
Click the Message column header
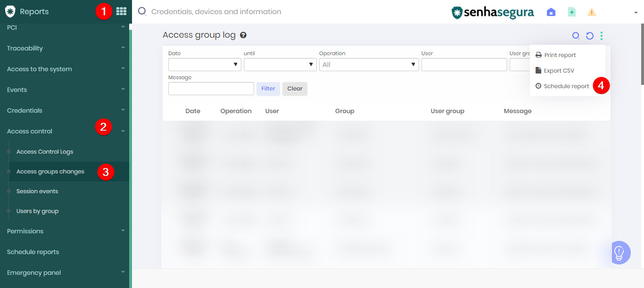[x=518, y=111]
